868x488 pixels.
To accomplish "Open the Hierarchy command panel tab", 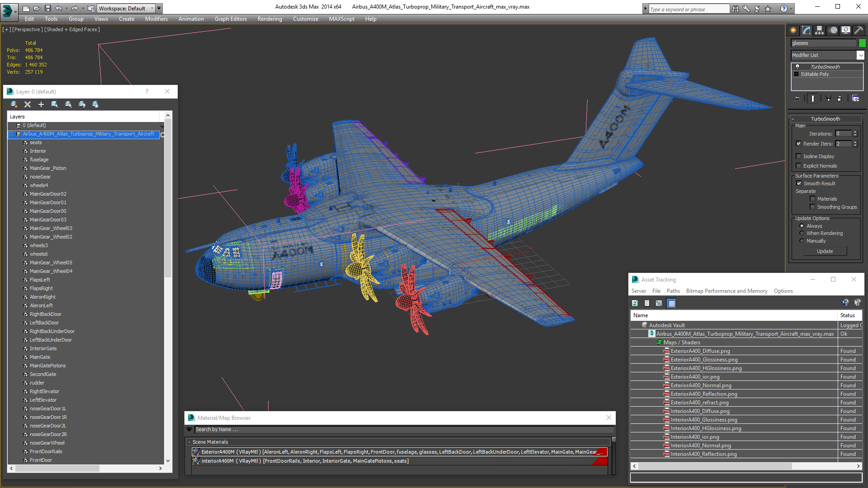I will (820, 30).
